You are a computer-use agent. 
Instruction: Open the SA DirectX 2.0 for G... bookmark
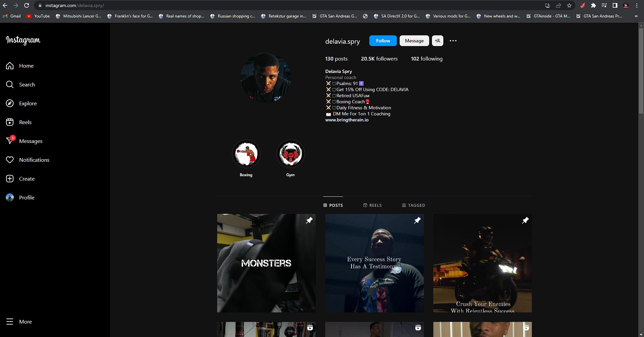pos(397,16)
